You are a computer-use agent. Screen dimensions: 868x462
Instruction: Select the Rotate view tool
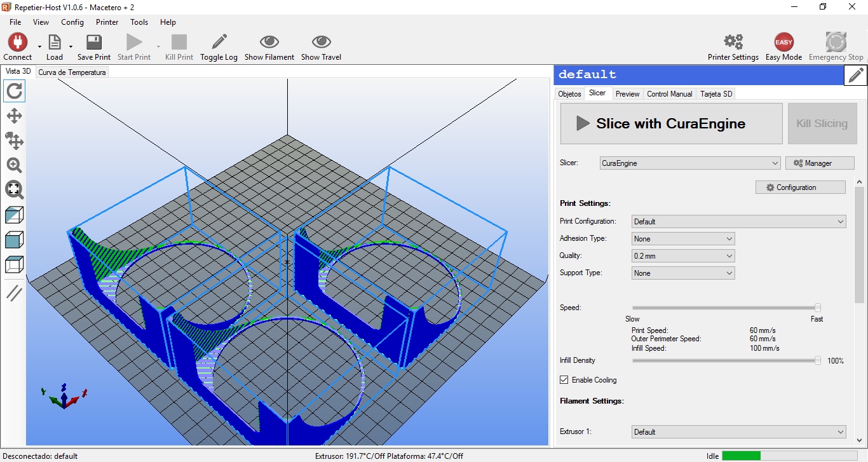coord(14,91)
